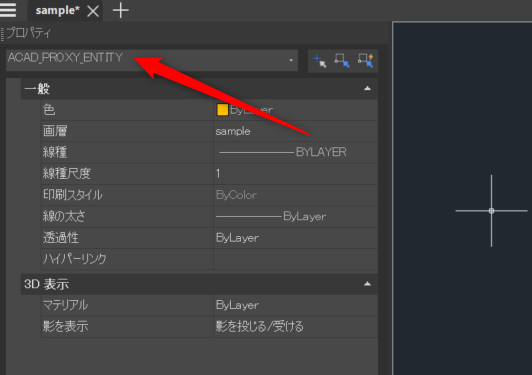Click the 一般 section header
This screenshot has height=375, width=532.
tap(199, 89)
